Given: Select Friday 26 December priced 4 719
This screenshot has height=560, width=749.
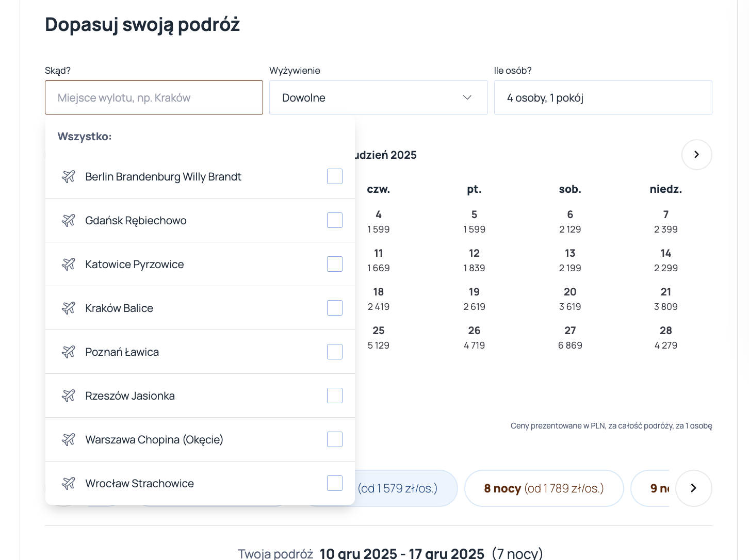Looking at the screenshot, I should click(x=474, y=338).
